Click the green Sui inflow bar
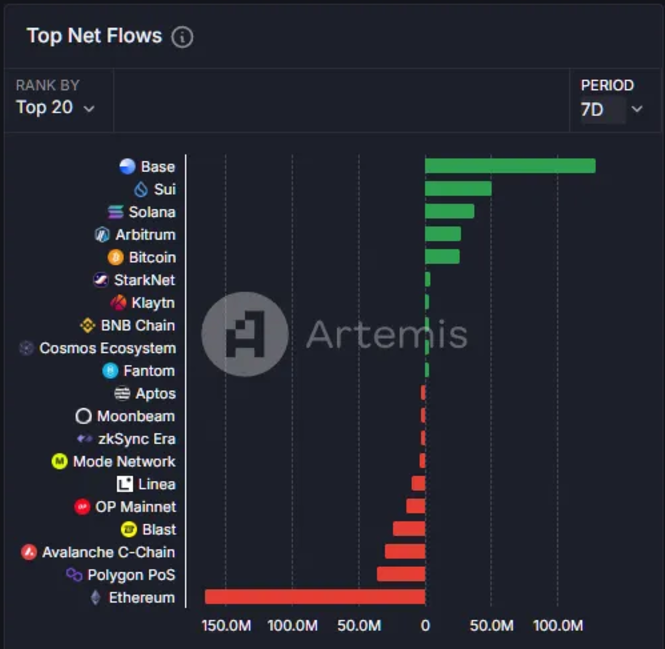The width and height of the screenshot is (665, 649). [x=458, y=189]
